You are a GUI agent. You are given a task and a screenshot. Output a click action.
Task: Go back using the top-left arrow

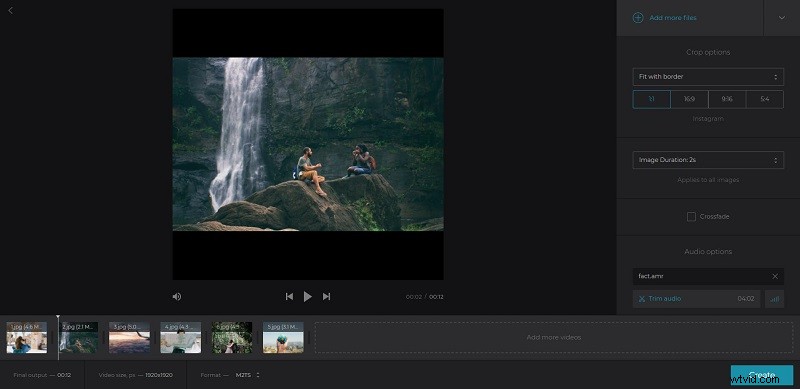click(11, 10)
